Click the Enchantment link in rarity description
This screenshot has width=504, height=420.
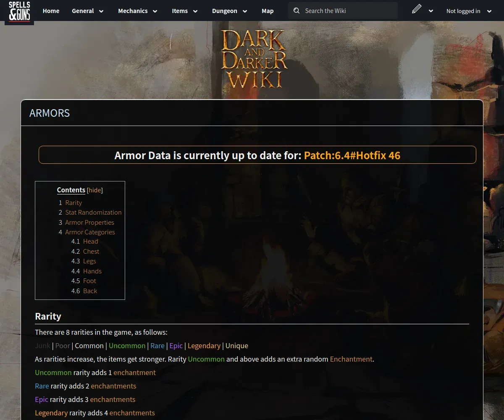pyautogui.click(x=351, y=359)
